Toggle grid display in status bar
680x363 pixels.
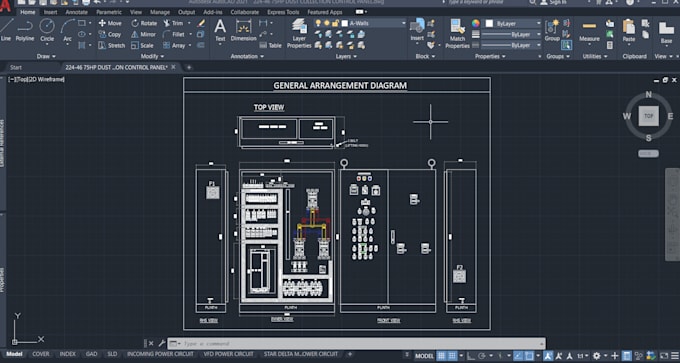(x=441, y=356)
